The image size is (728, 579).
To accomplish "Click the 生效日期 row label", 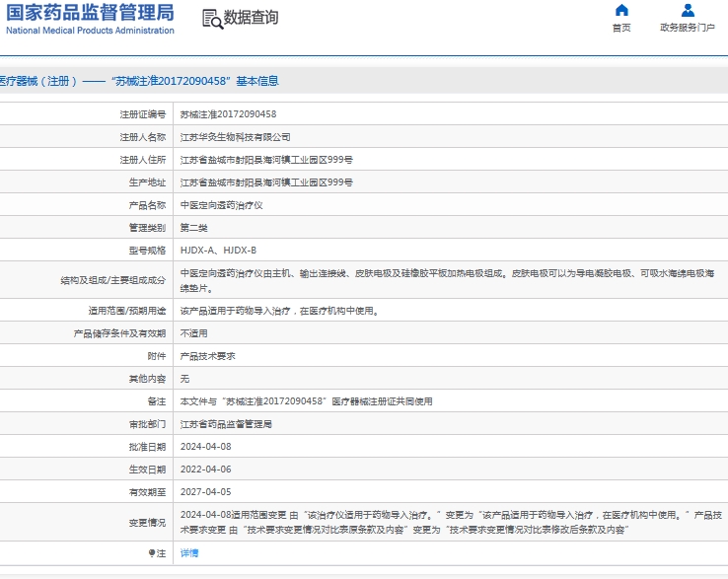I will click(147, 470).
